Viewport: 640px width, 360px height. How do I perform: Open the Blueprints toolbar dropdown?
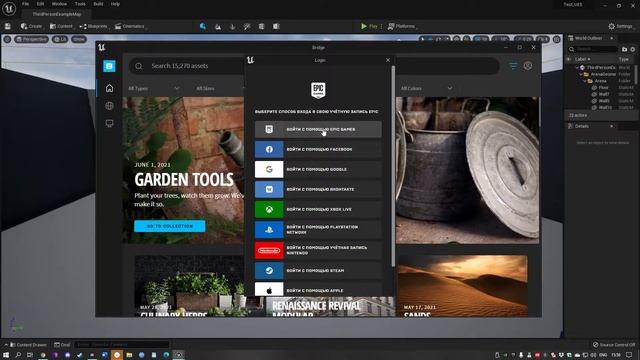tap(93, 26)
